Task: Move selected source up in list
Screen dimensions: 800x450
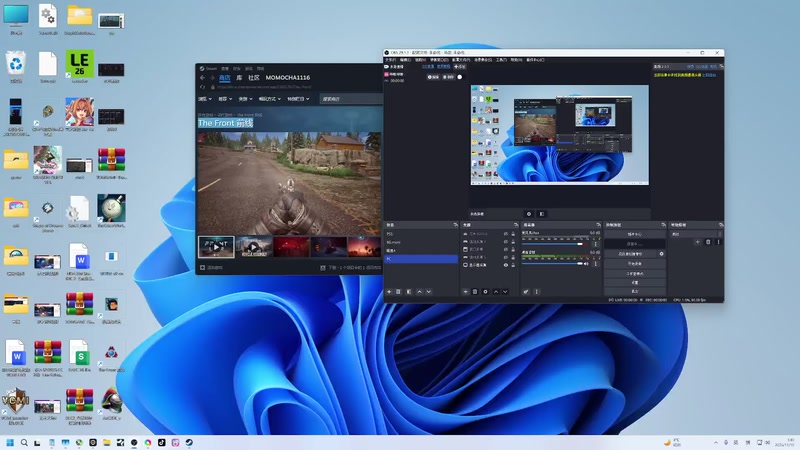Action: tap(496, 291)
